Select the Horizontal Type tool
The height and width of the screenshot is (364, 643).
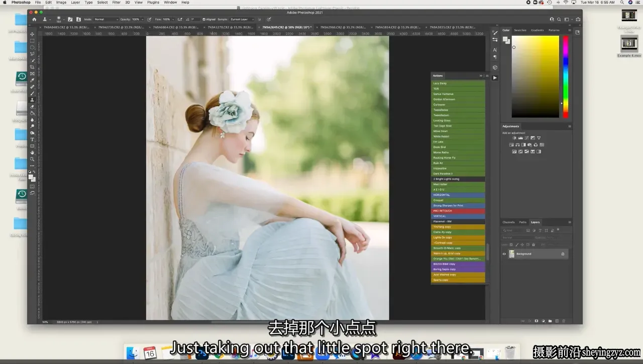[x=33, y=140]
